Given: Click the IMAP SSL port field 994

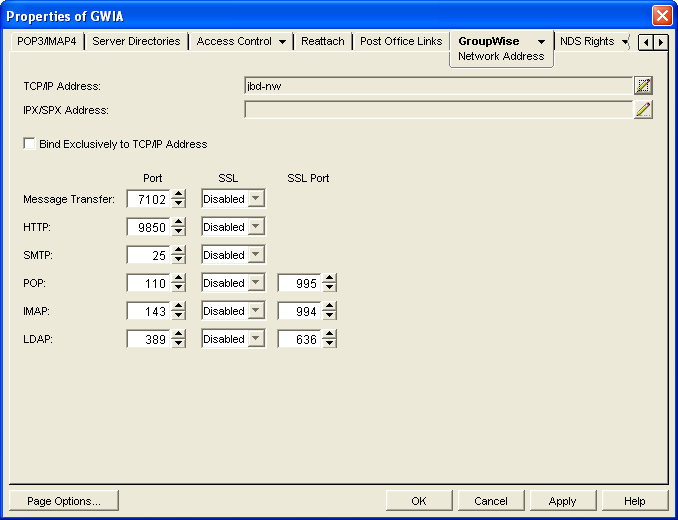Looking at the screenshot, I should 299,311.
